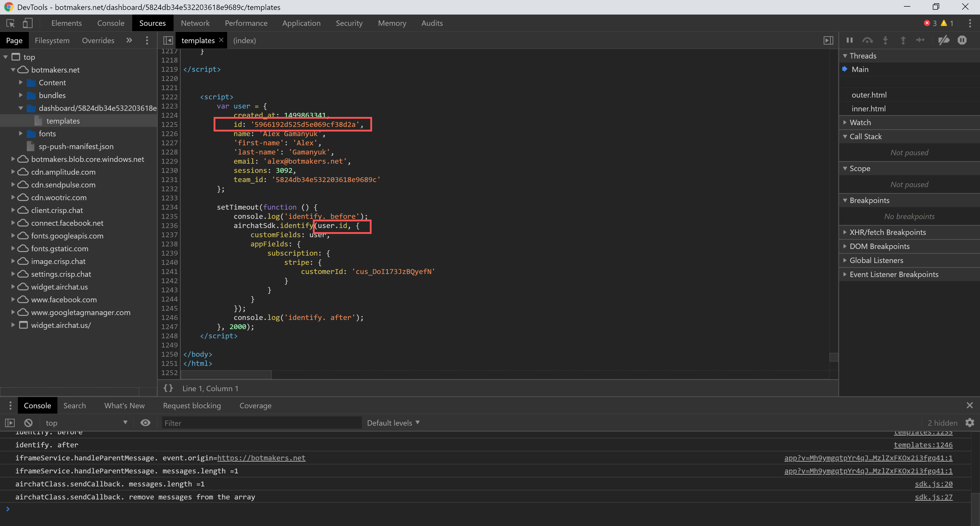Hide the navigator sidebar pane icon

(168, 40)
